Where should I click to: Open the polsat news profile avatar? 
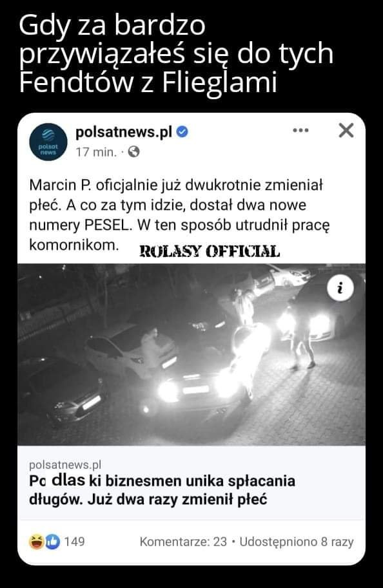point(48,142)
